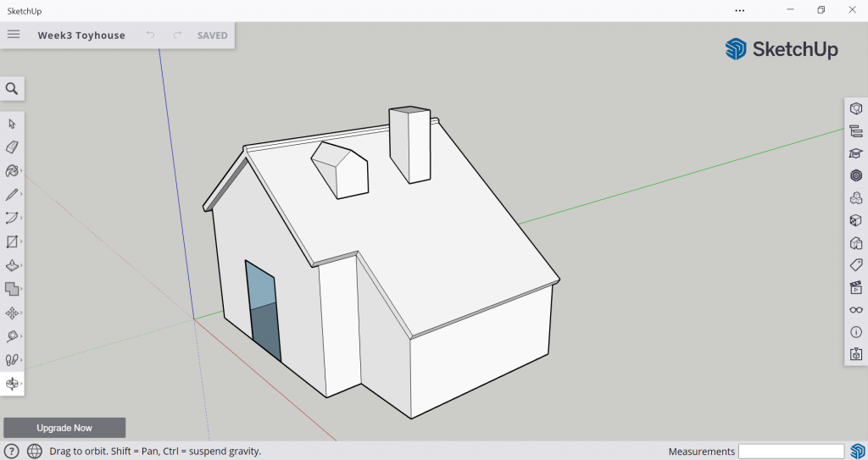Click the active Orbit tool

tap(12, 383)
